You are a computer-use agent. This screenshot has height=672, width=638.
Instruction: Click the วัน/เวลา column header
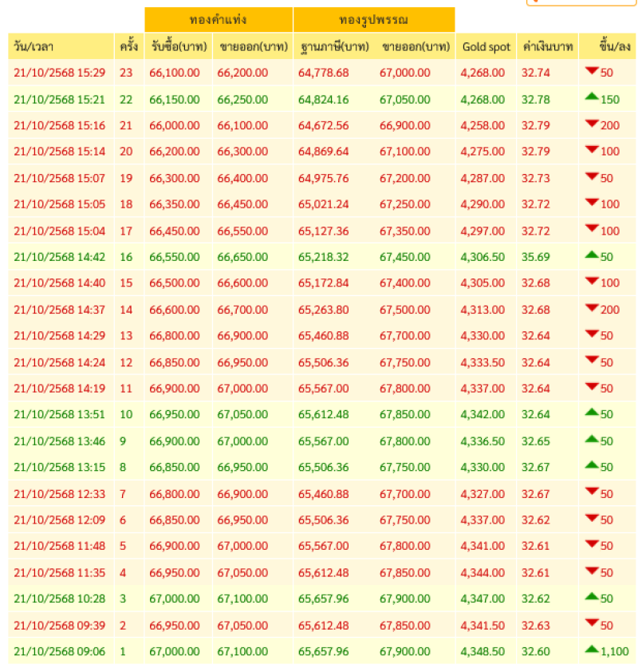[33, 47]
